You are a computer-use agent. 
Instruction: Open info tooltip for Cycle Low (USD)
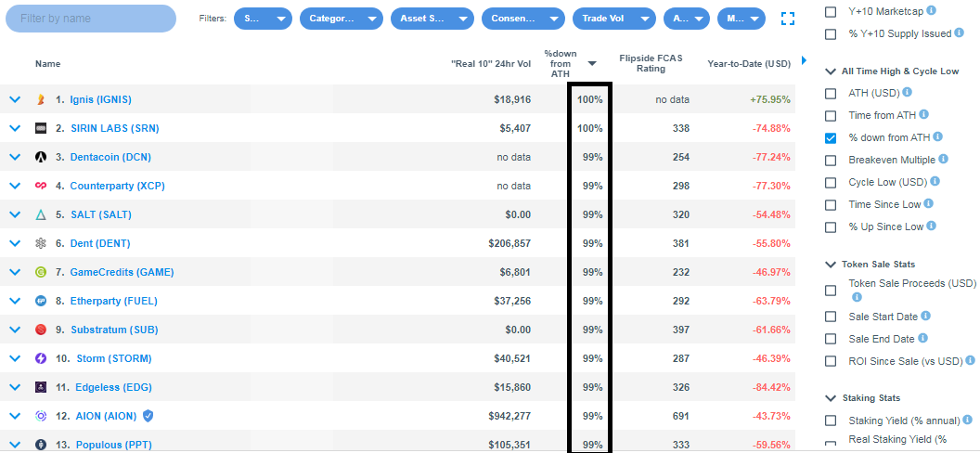[x=935, y=181]
